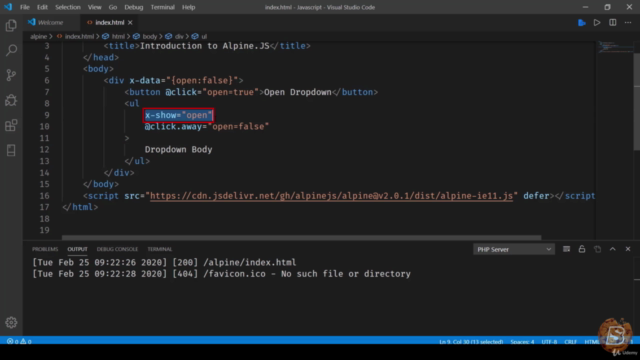640x360 pixels.
Task: Open the jsdelivr alpine script URL link
Action: [331, 196]
